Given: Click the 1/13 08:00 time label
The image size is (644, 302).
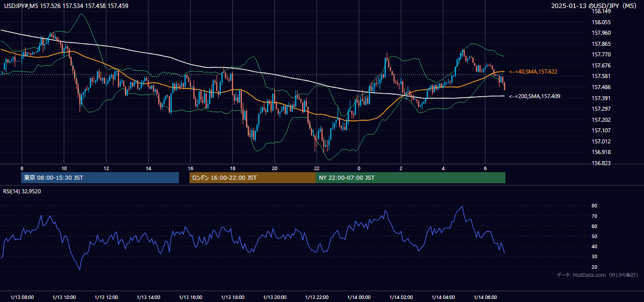Looking at the screenshot, I should coord(22,297).
